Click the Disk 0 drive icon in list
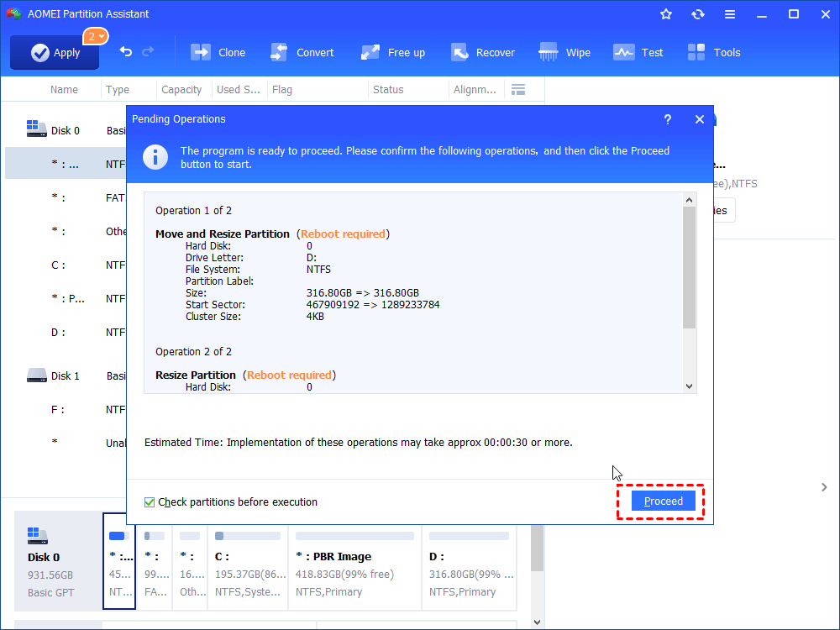 pos(37,129)
